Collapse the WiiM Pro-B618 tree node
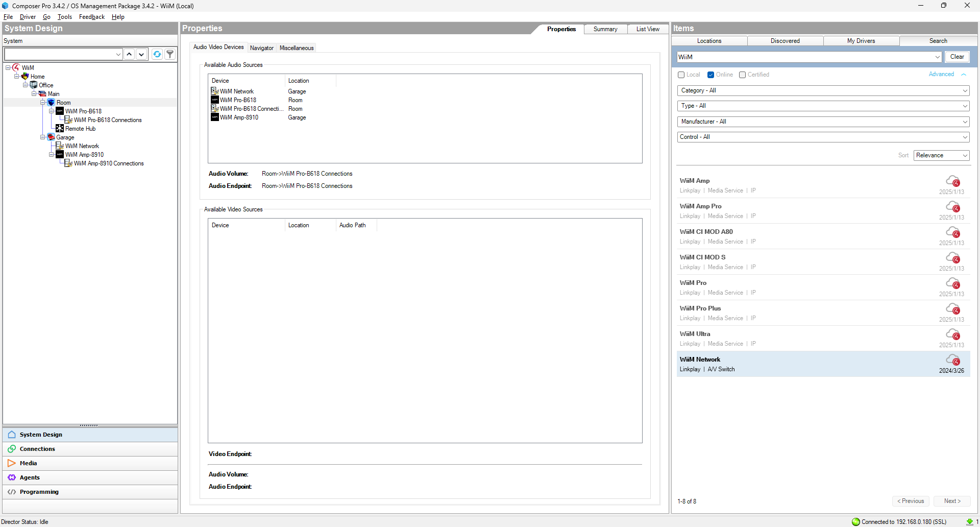The image size is (980, 527). [52, 111]
